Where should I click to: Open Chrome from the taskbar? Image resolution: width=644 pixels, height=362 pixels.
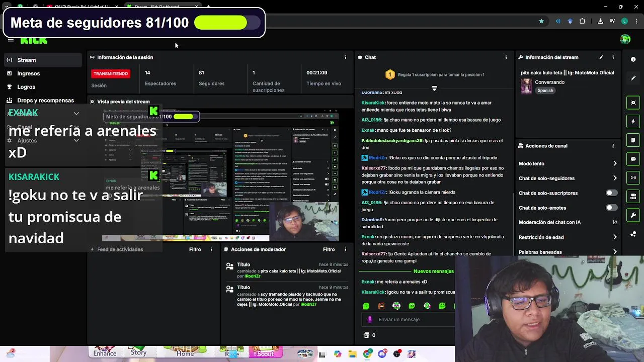tap(367, 354)
